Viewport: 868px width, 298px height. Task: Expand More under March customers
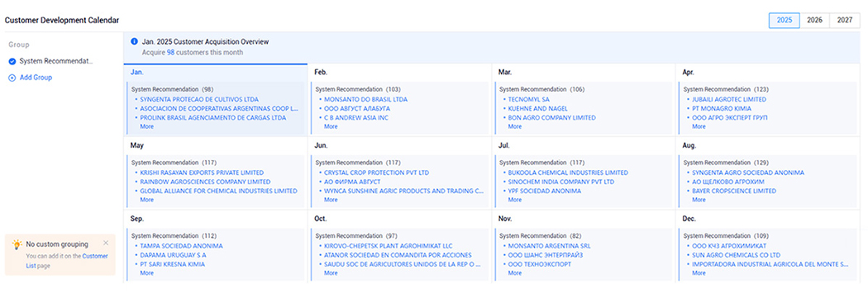pos(515,126)
